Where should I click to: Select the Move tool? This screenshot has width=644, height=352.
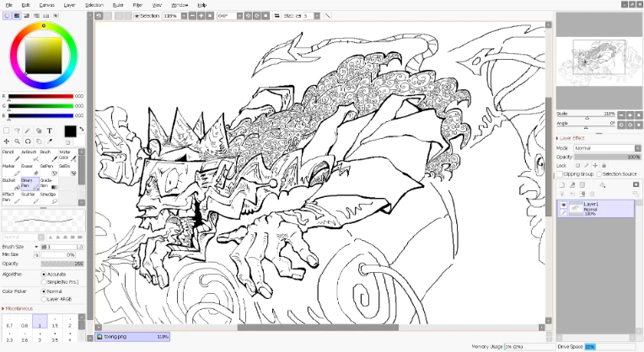7,141
